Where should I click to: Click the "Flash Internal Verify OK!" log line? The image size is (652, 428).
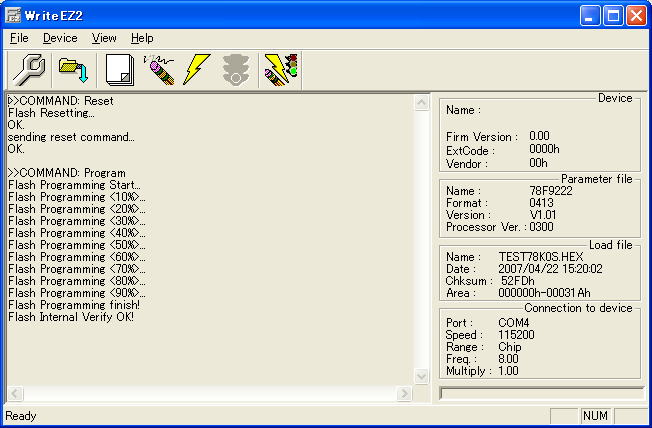tap(71, 317)
